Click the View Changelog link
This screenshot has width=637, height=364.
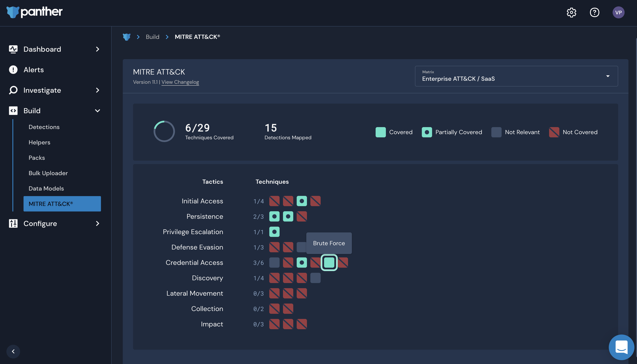click(x=180, y=82)
